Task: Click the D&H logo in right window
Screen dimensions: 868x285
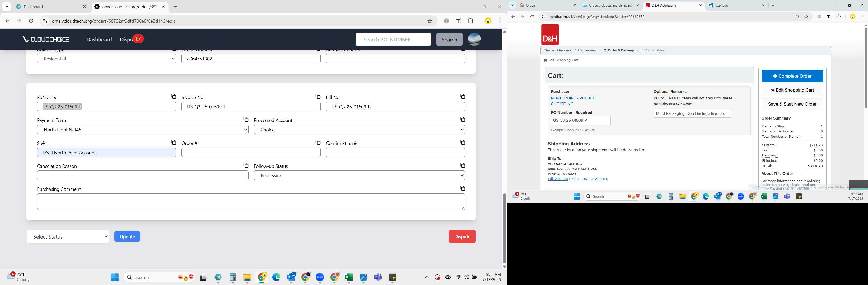Action: pos(550,35)
